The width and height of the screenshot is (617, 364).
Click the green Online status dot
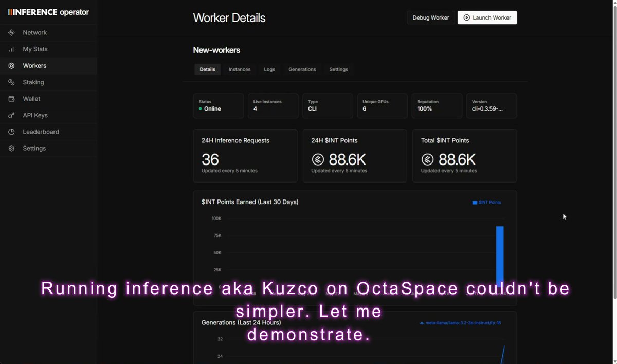coord(201,109)
